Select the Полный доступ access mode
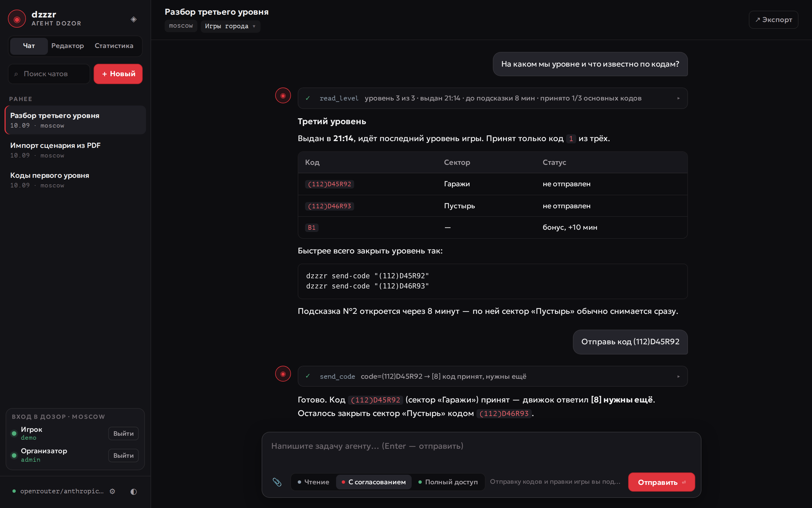 coord(448,482)
